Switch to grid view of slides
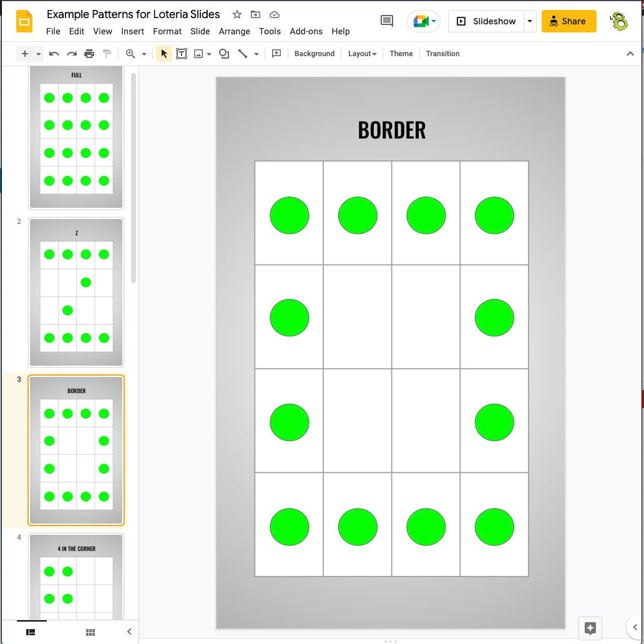The width and height of the screenshot is (644, 644). (90, 632)
